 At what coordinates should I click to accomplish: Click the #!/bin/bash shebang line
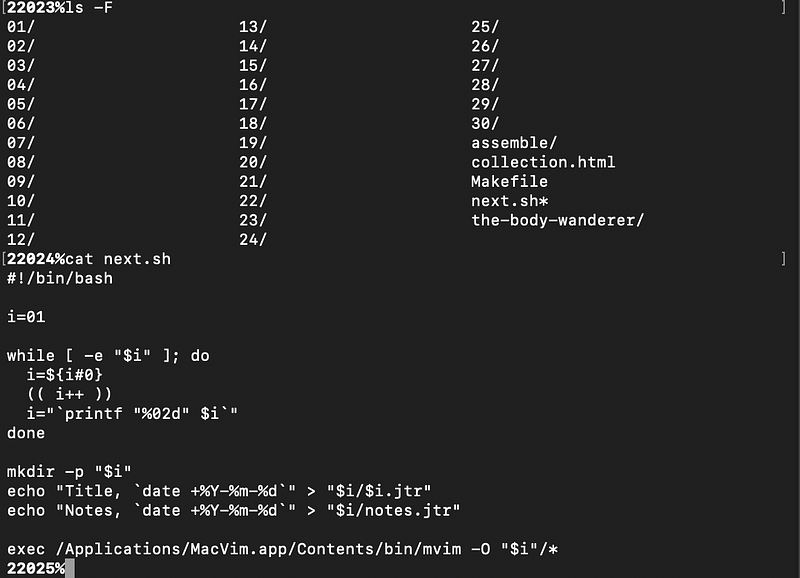tap(59, 278)
